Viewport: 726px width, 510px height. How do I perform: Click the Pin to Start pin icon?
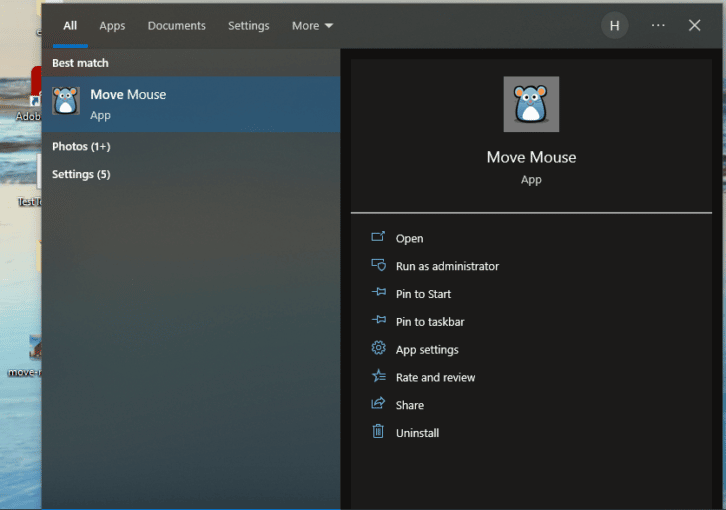[378, 294]
